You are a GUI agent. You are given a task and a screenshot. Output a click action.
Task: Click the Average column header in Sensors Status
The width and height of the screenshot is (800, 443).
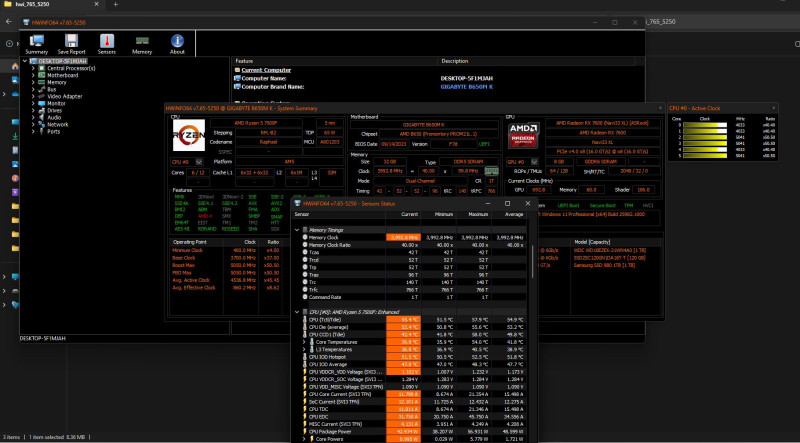click(509, 214)
